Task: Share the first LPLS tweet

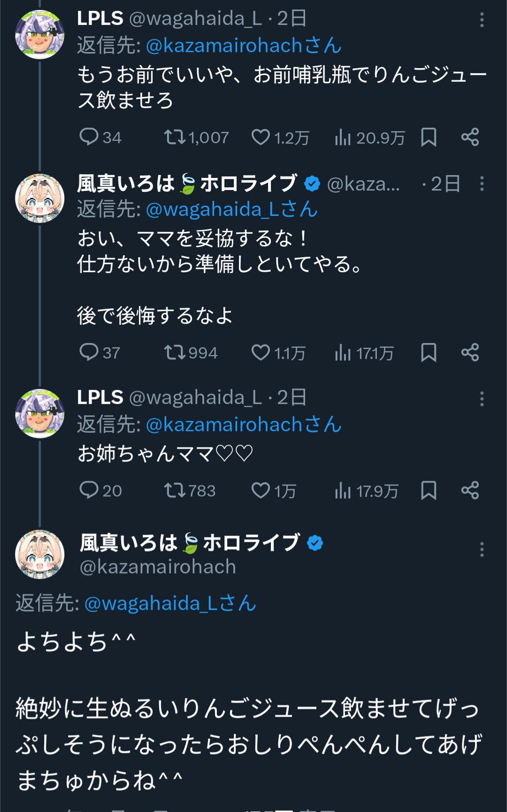Action: (470, 137)
